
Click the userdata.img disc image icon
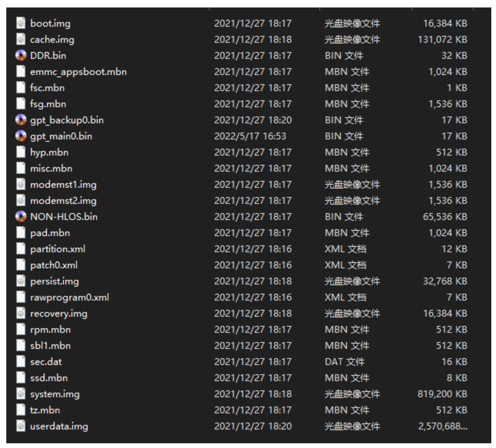pyautogui.click(x=21, y=426)
